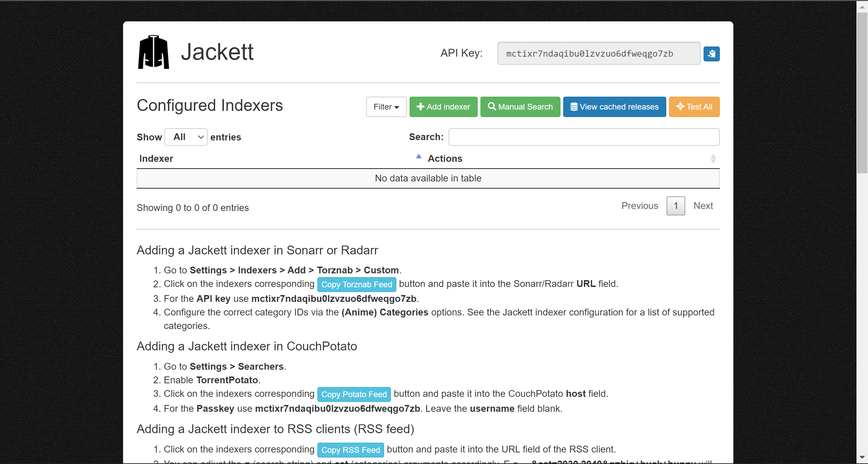868x464 pixels.
Task: Open Manual Search
Action: coord(520,107)
